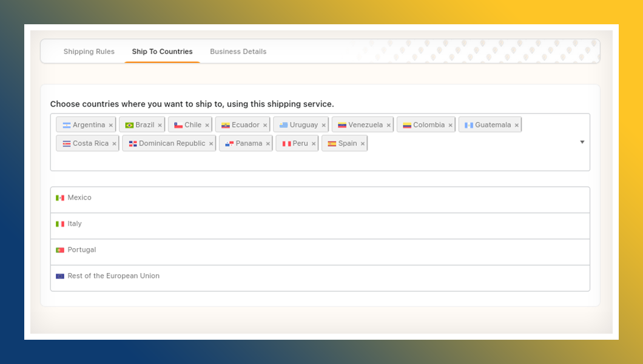Click the Dominican Republic flag icon
This screenshot has width=643, height=364.
pos(133,143)
